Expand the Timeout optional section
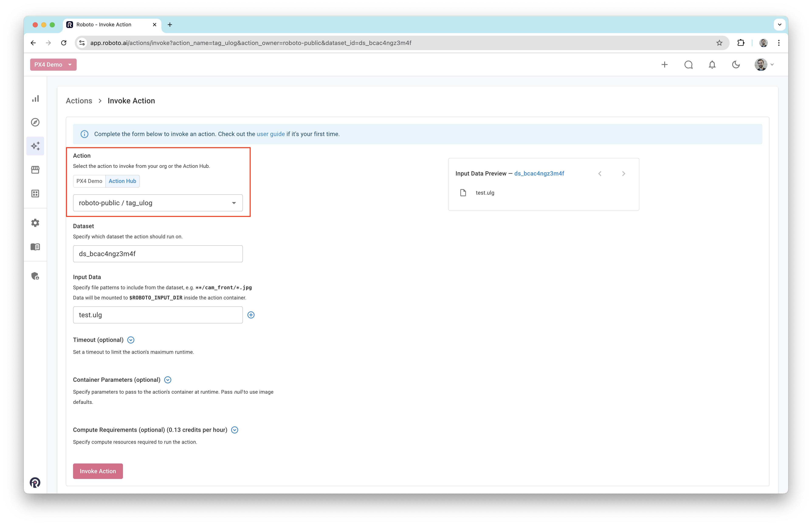The image size is (812, 525). 131,340
